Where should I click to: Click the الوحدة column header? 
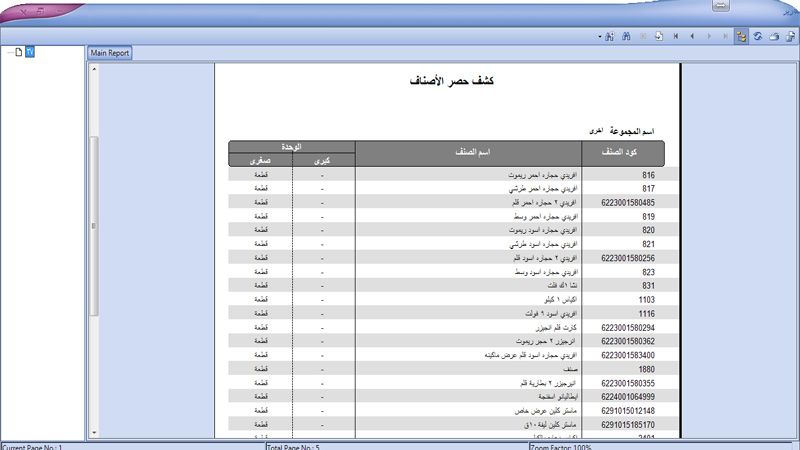point(291,147)
